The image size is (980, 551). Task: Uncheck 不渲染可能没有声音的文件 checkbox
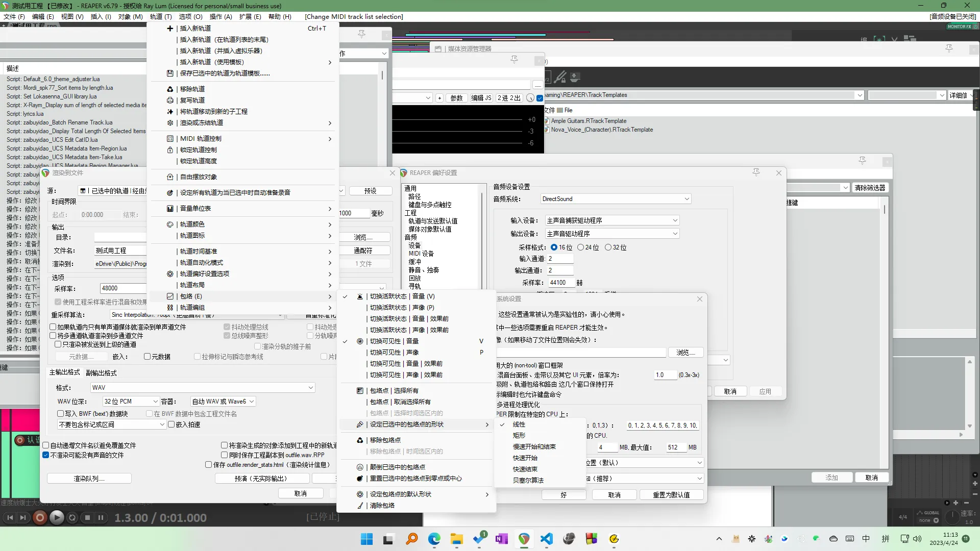click(x=46, y=455)
